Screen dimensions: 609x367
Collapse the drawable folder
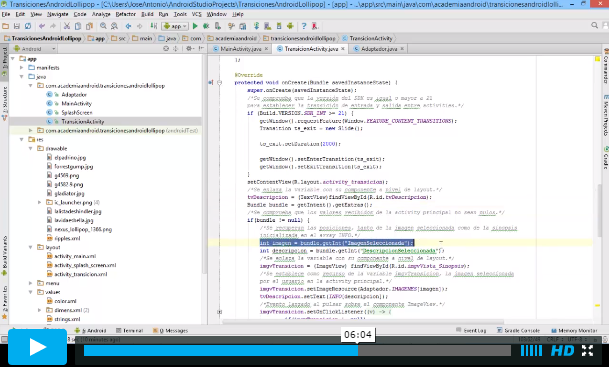coord(31,148)
